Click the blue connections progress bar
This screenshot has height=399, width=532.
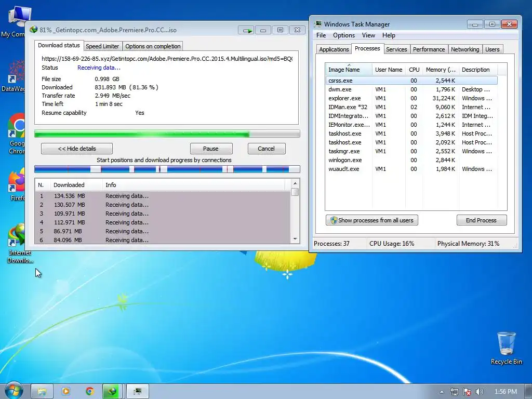(167, 169)
